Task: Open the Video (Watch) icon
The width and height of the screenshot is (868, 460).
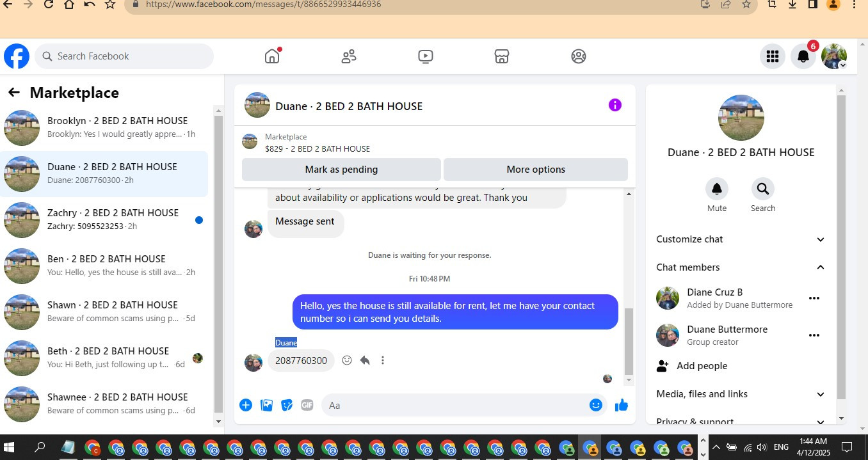Action: coord(425,56)
